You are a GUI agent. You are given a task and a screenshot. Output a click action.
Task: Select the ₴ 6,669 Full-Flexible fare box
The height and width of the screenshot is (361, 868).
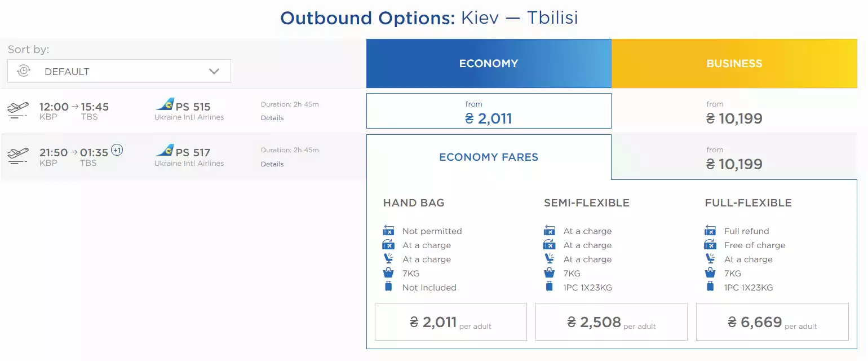(772, 322)
